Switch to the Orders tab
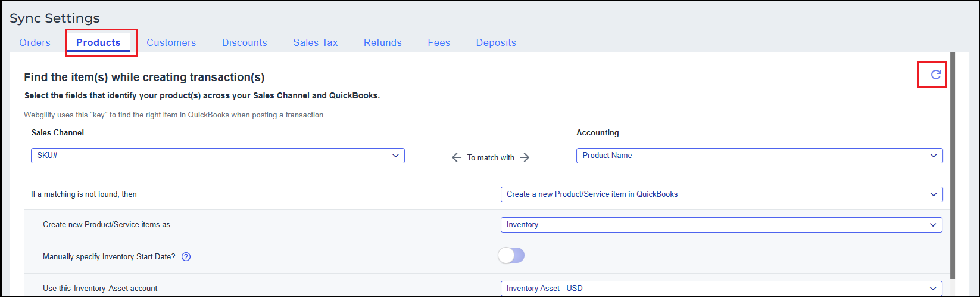Image resolution: width=980 pixels, height=297 pixels. tap(35, 43)
